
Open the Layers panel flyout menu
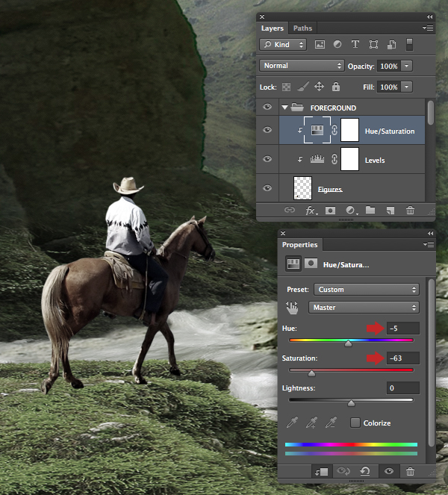428,28
